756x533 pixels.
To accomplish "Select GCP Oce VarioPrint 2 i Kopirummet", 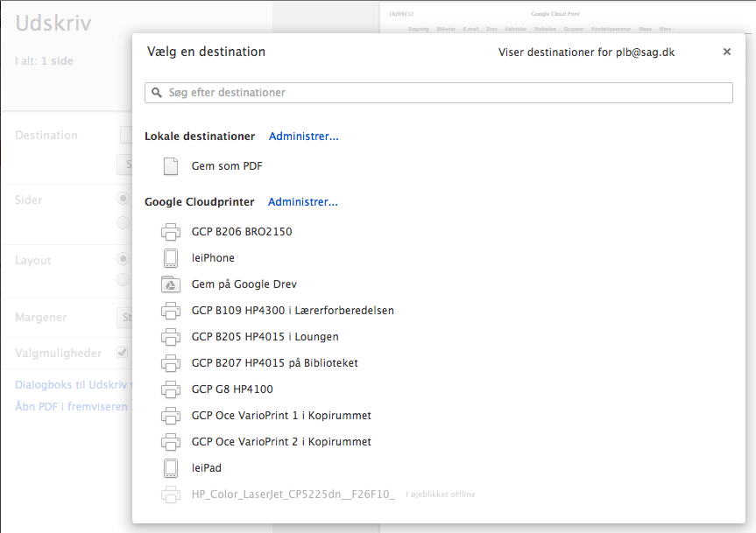I will [281, 442].
